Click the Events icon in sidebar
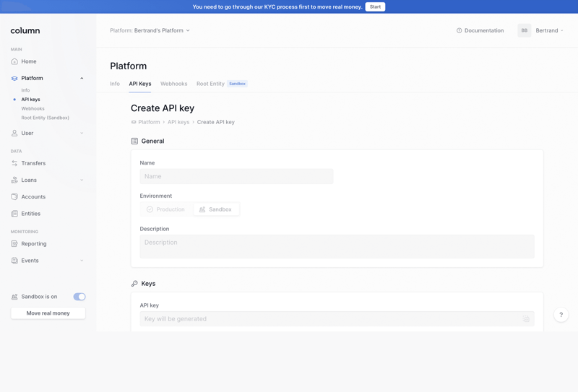578x392 pixels. click(14, 261)
